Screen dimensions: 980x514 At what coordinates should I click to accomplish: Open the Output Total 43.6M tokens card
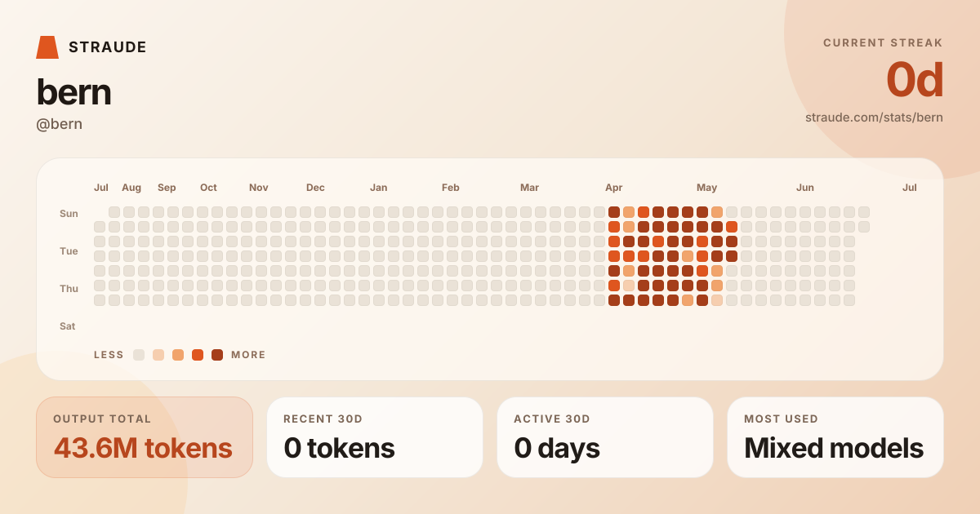(145, 437)
